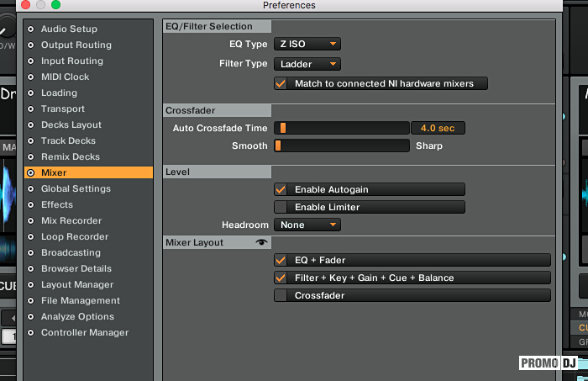Screen dimensions: 588x381
Task: Click the eye icon beside Mixer Layout
Action: (261, 242)
